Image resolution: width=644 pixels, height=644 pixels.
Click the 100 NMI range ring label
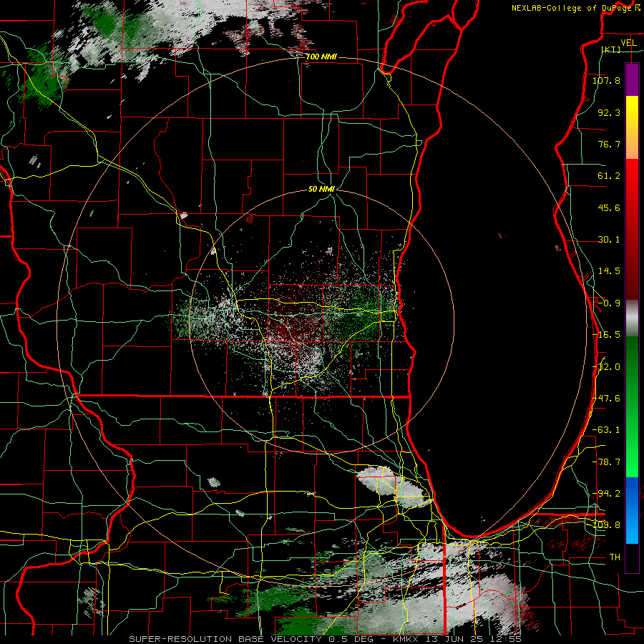321,57
